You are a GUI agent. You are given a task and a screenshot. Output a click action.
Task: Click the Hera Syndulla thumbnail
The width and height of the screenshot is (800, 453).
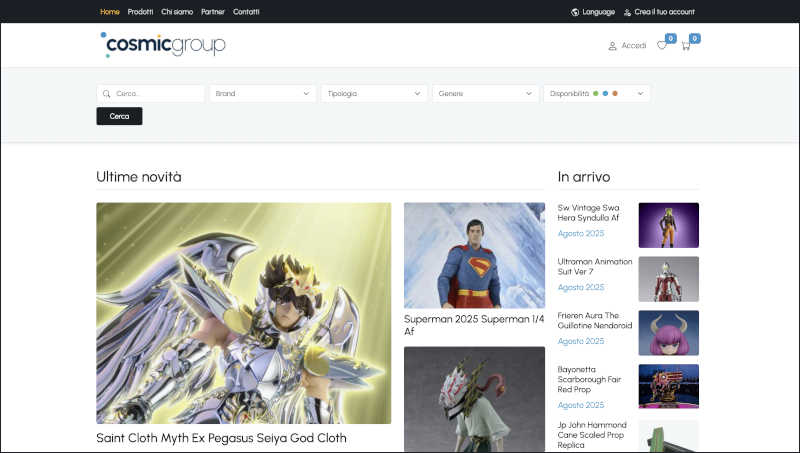coord(668,225)
